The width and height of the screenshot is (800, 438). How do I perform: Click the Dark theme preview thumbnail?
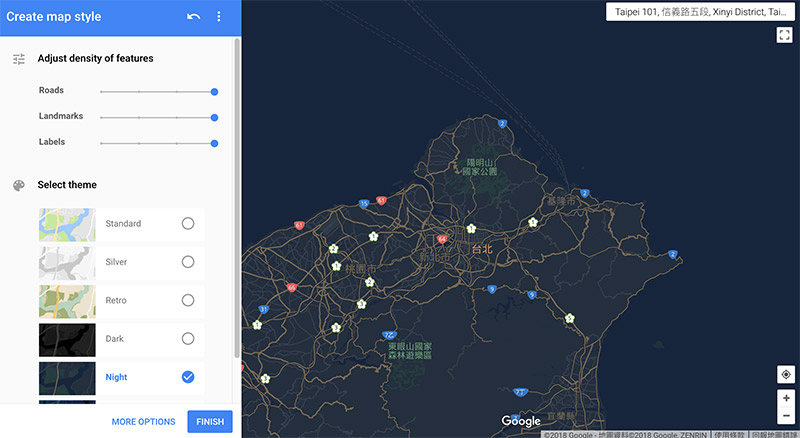(67, 339)
